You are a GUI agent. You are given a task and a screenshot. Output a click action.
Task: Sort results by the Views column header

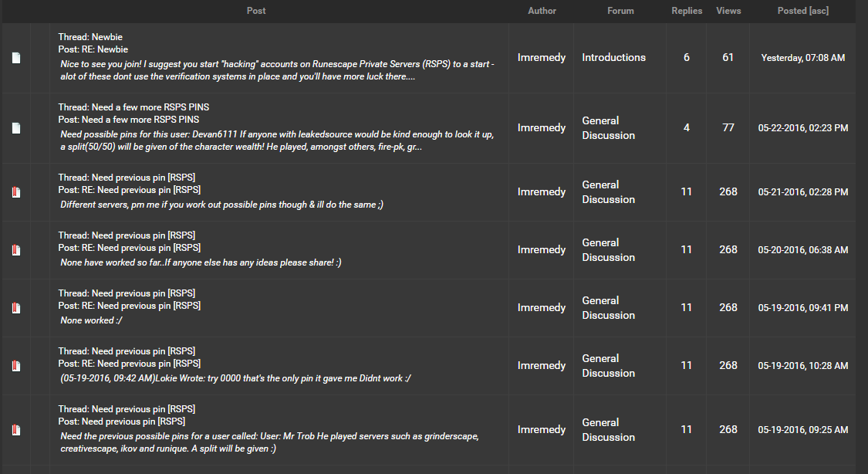(728, 11)
